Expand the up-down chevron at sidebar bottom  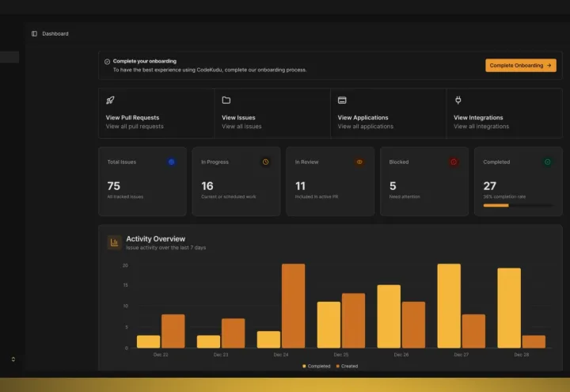point(13,360)
